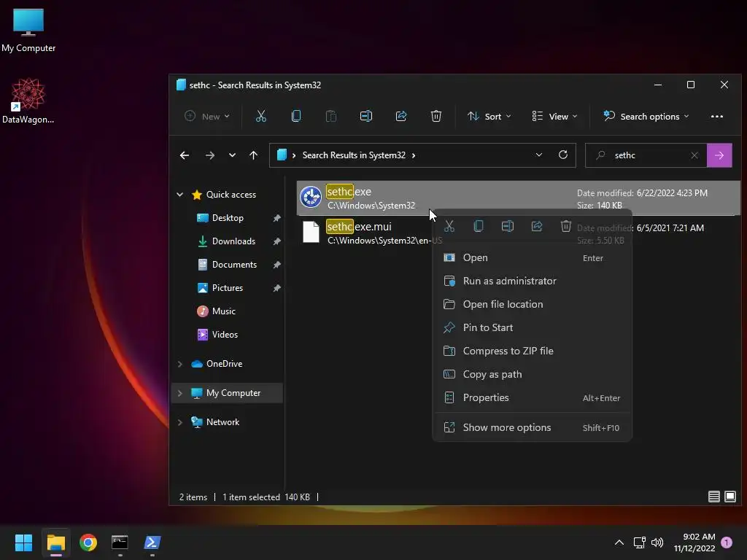Image resolution: width=747 pixels, height=560 pixels.
Task: Open the taskbar clock showing 9:02 AM
Action: click(x=694, y=542)
